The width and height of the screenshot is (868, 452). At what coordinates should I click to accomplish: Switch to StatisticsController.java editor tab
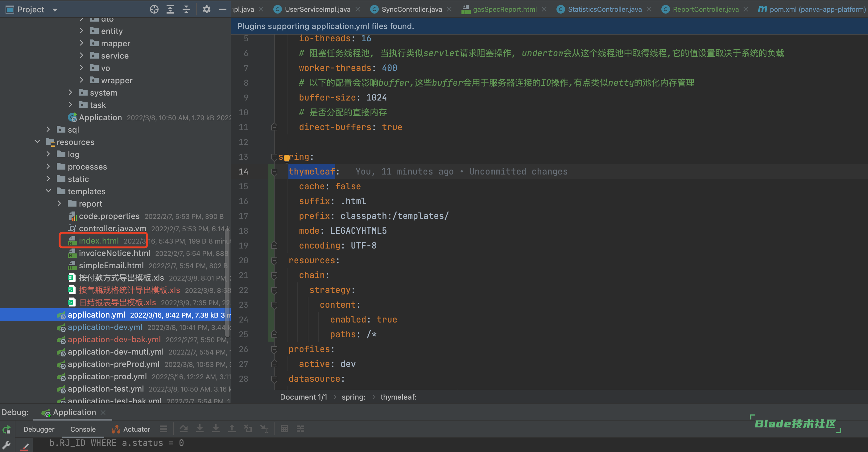tap(605, 10)
